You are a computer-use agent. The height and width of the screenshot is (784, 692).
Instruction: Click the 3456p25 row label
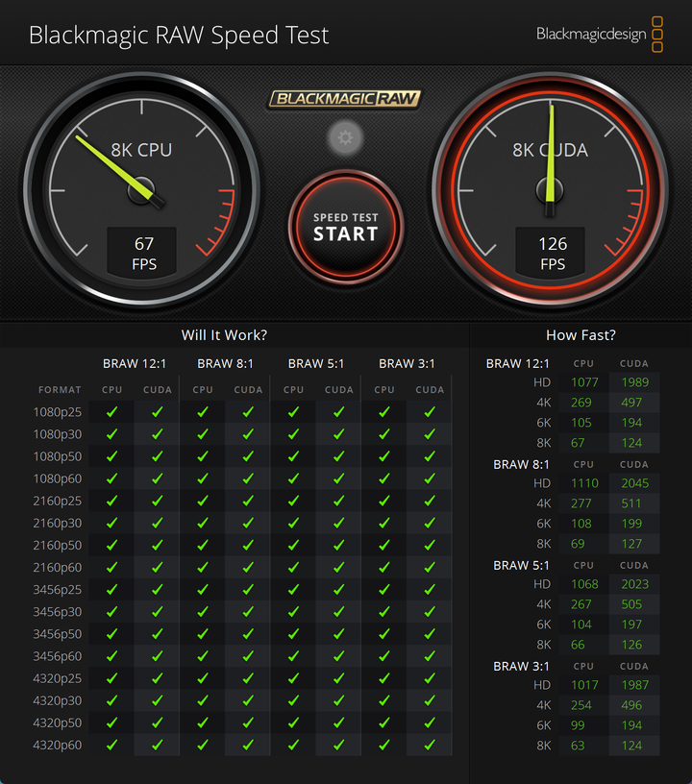click(x=57, y=590)
